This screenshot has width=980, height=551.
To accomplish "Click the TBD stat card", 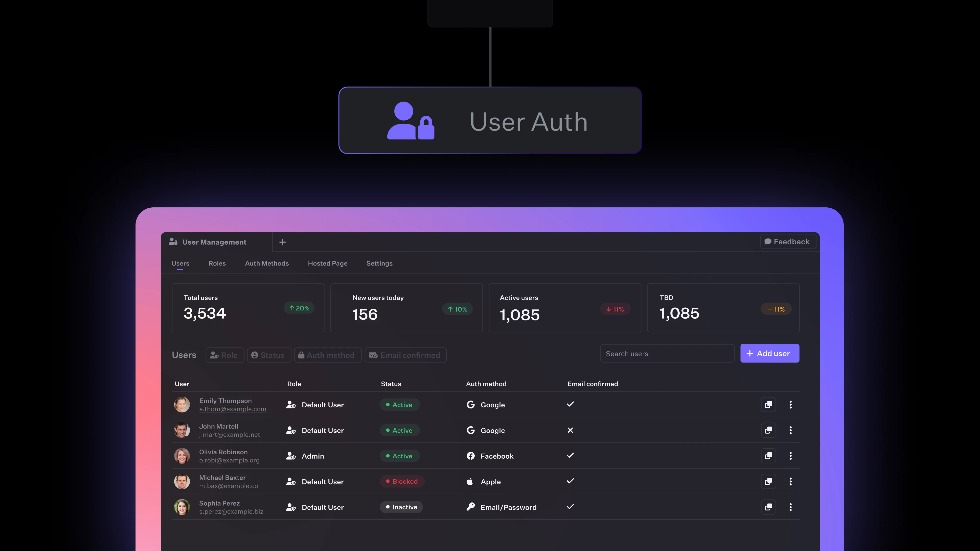I will (x=724, y=308).
